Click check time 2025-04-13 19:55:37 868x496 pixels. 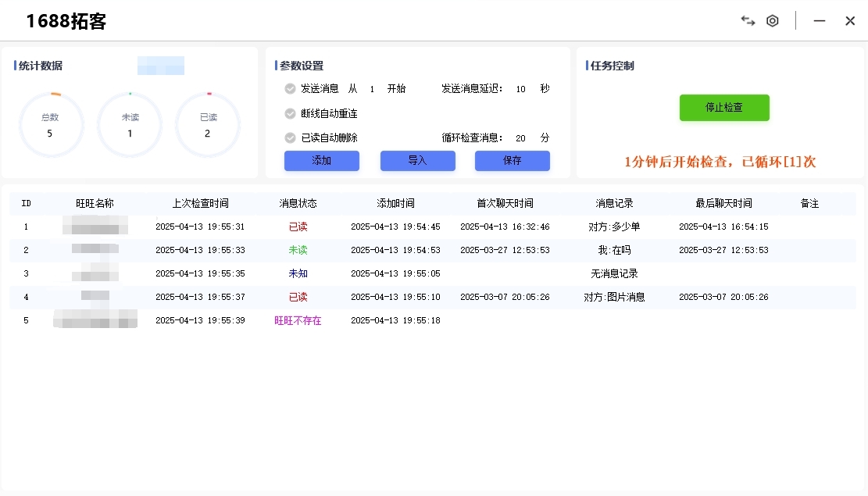click(x=200, y=298)
